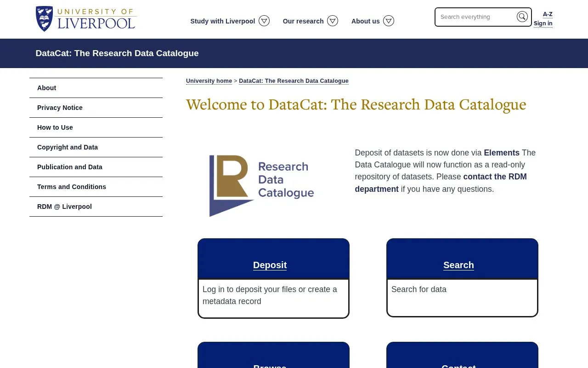588x368 pixels.
Task: Click the Welcome to DataCat page heading
Action: pos(356,104)
